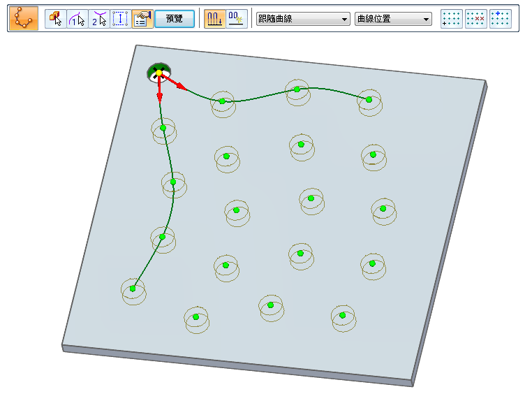Open the 跟隨曲線 dropdown
The height and width of the screenshot is (394, 532).
pyautogui.click(x=303, y=19)
